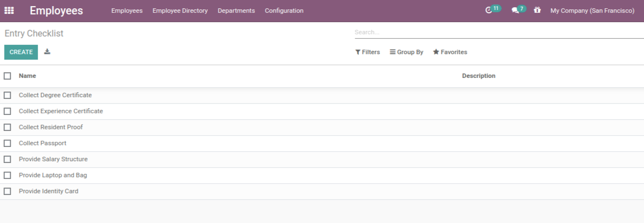
Task: Open 'Collect Resident Proof' record
Action: click(x=51, y=127)
